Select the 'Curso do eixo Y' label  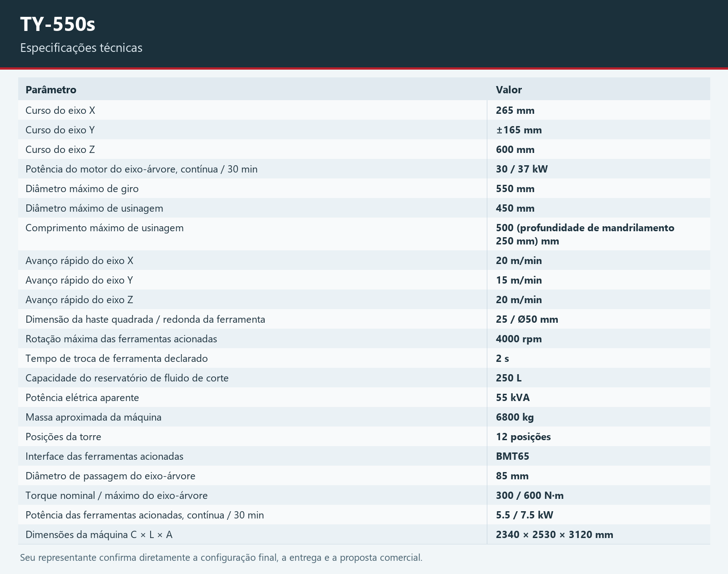tap(60, 130)
